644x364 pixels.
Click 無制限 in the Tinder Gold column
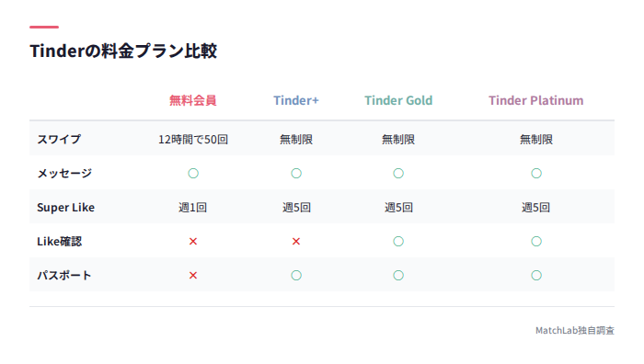(398, 140)
